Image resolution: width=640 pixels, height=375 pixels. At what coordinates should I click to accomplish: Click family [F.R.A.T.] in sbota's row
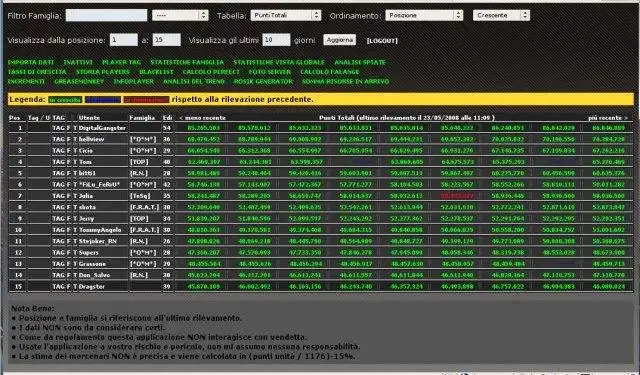[144, 207]
